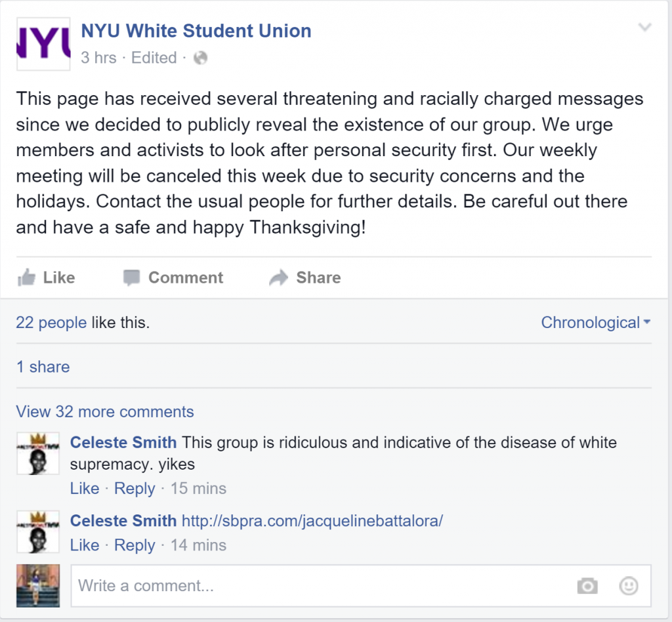Screen dimensions: 672x622
Task: Expand the Chronological comment sort dropdown
Action: pos(596,323)
